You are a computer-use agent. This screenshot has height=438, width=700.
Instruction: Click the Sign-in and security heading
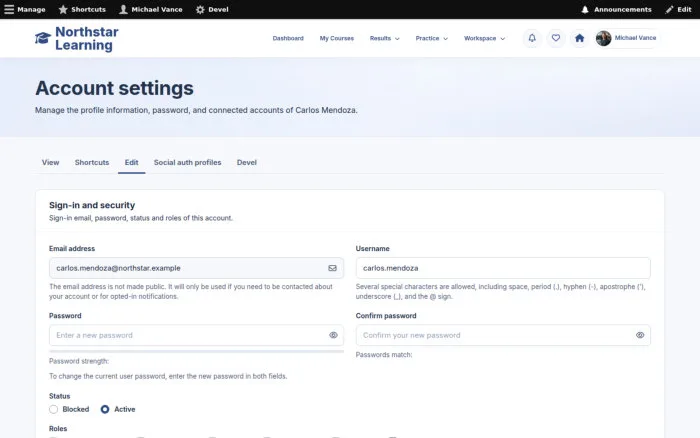(x=92, y=205)
